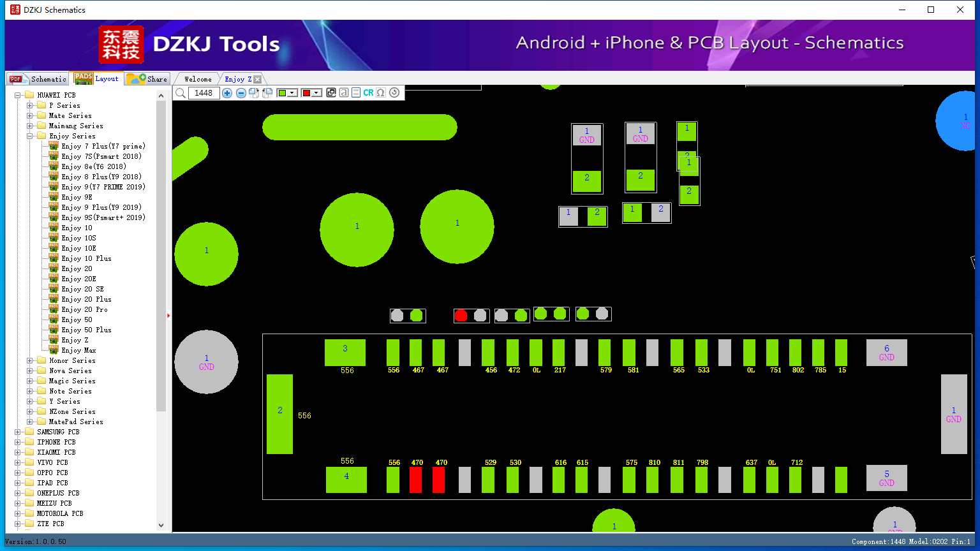Screen dimensions: 980x551
Task: Switch to the Welcome document tab
Action: (x=198, y=79)
